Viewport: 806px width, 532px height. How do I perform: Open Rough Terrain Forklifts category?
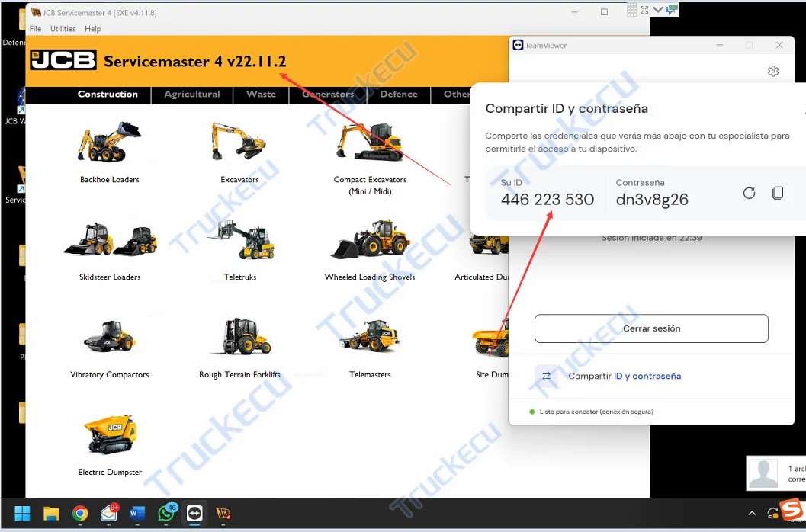[x=240, y=336]
